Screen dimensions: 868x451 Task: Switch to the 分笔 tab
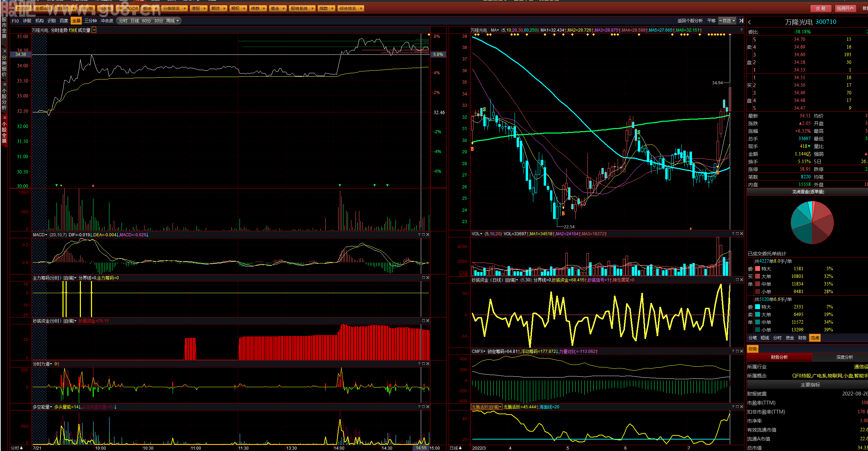click(753, 338)
